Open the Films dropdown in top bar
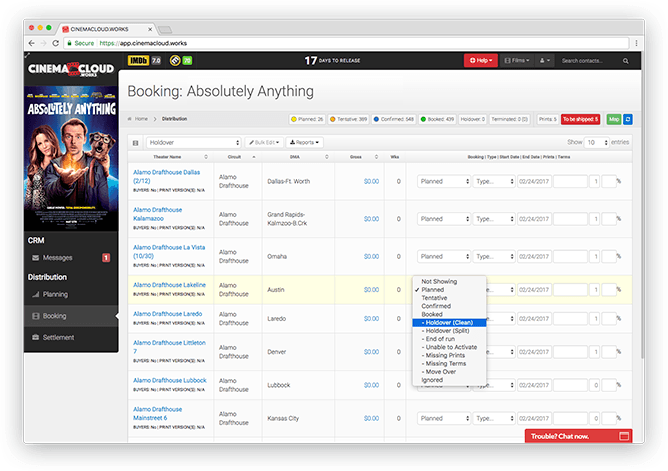 click(x=516, y=61)
